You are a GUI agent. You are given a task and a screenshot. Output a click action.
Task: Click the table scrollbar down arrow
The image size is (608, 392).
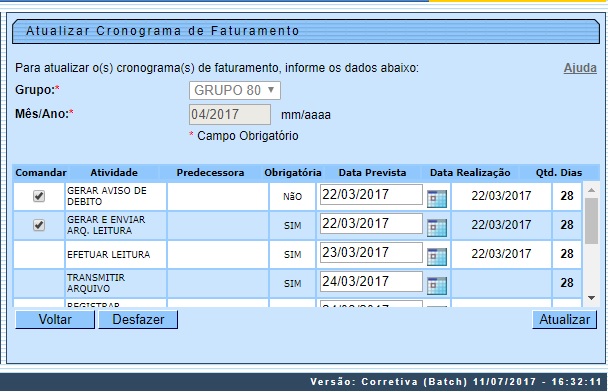[591, 298]
